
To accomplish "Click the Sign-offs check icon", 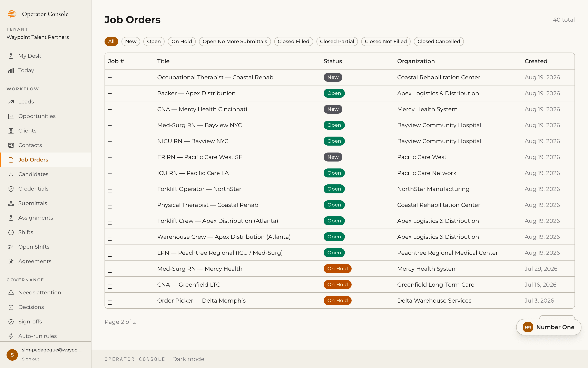I will [x=11, y=322].
